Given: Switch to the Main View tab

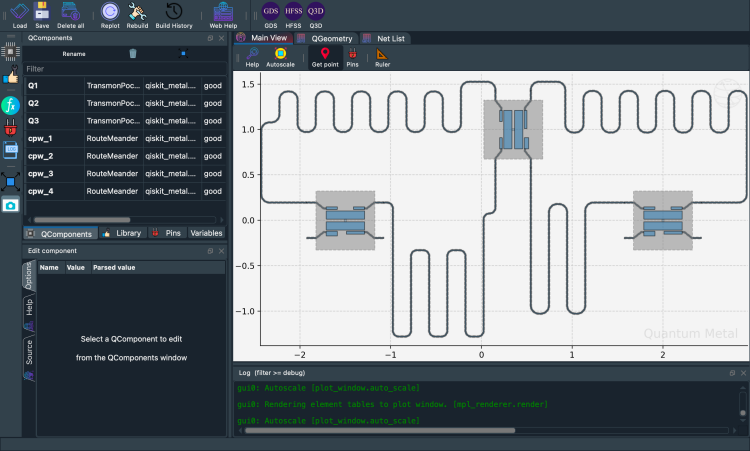Looking at the screenshot, I should pyautogui.click(x=264, y=38).
